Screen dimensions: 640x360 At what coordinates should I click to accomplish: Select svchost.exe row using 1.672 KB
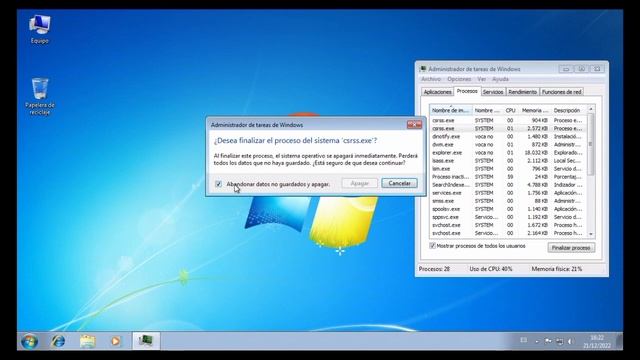coord(508,225)
